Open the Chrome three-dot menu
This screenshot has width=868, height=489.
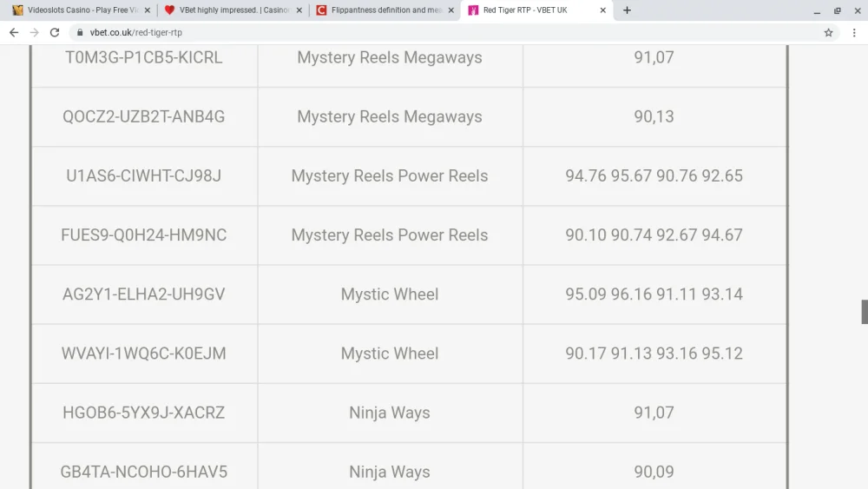(x=854, y=33)
